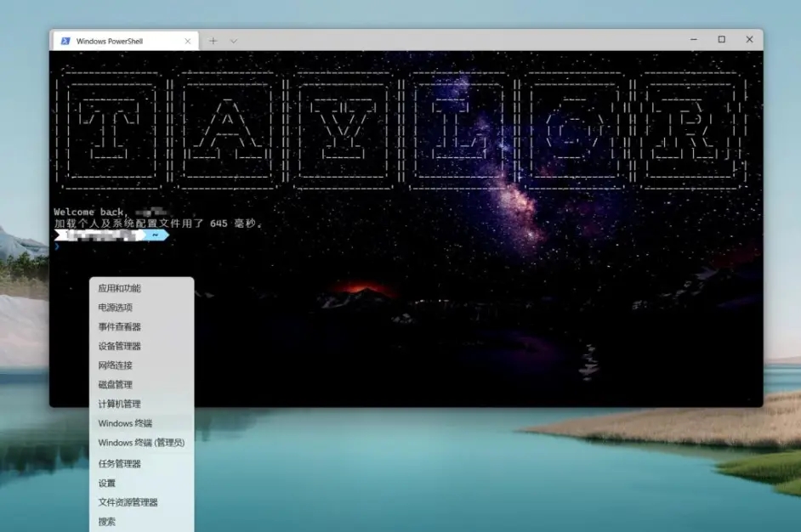801x532 pixels.
Task: Open a new tab with the plus button
Action: tap(213, 39)
